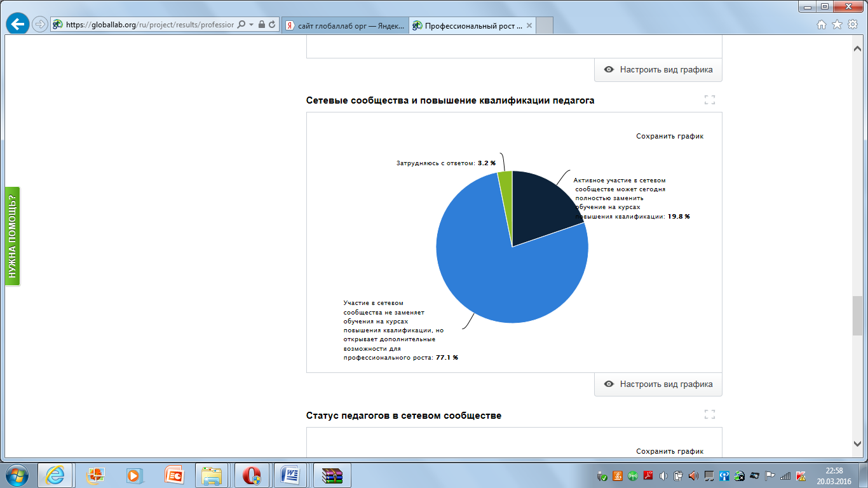
Task: Close the Профессиональный рост tab
Action: [529, 25]
